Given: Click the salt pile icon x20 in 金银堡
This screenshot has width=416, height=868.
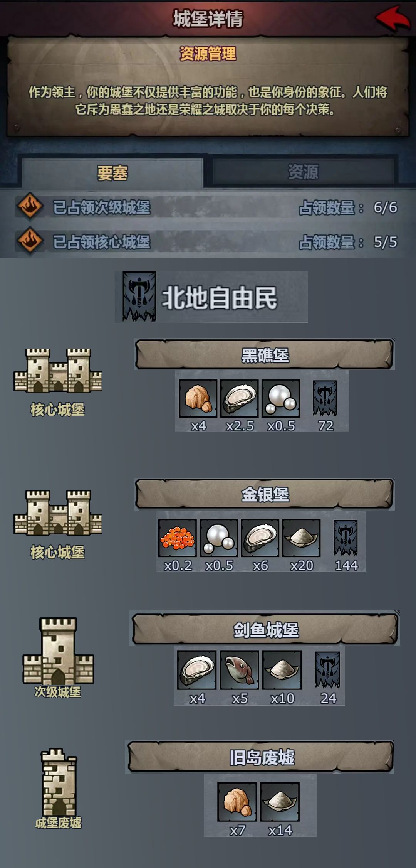Looking at the screenshot, I should coord(301,538).
